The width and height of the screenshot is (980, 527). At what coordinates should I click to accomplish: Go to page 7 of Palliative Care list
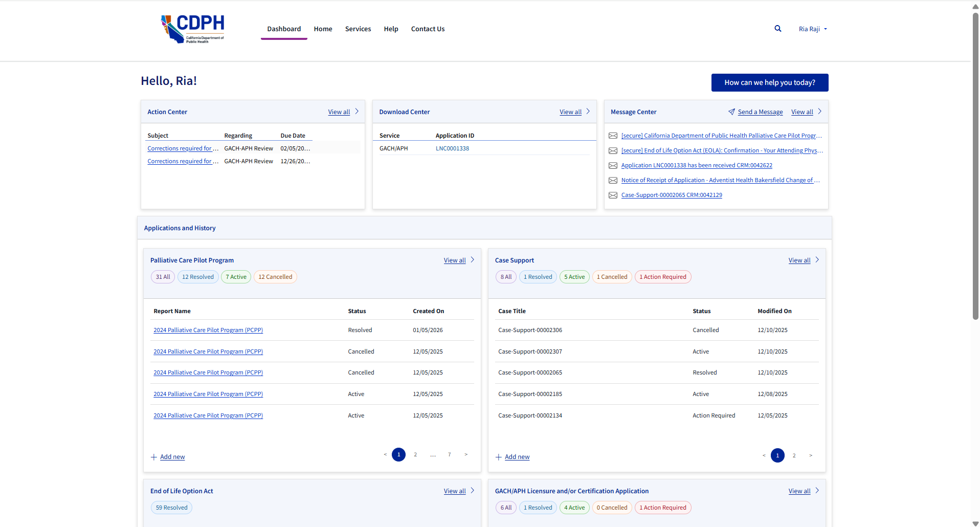[x=450, y=454]
